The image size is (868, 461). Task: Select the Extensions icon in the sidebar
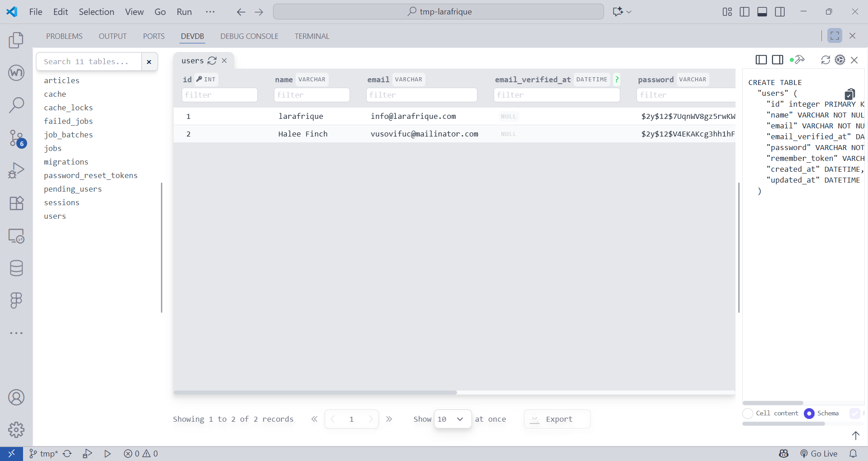coord(16,203)
